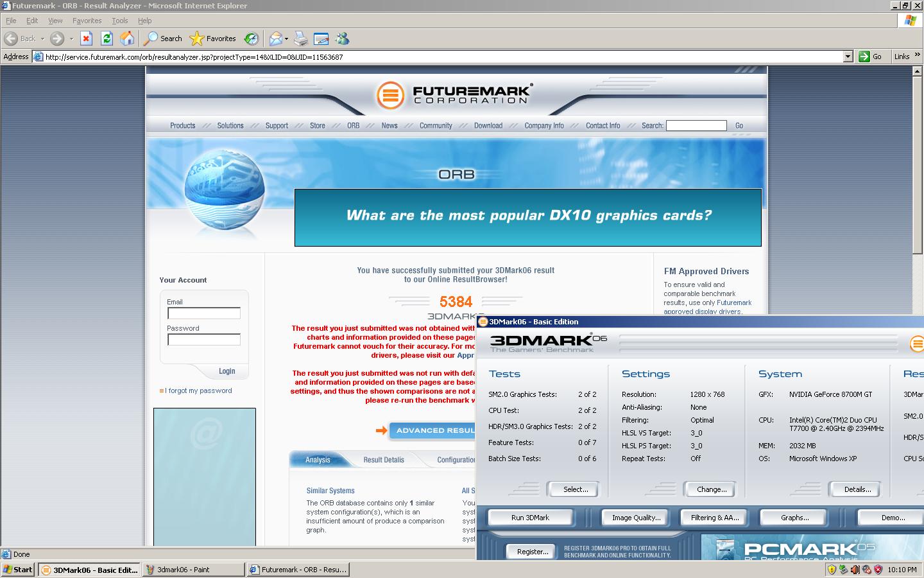924x578 pixels.
Task: Open the Help menu
Action: [145, 21]
